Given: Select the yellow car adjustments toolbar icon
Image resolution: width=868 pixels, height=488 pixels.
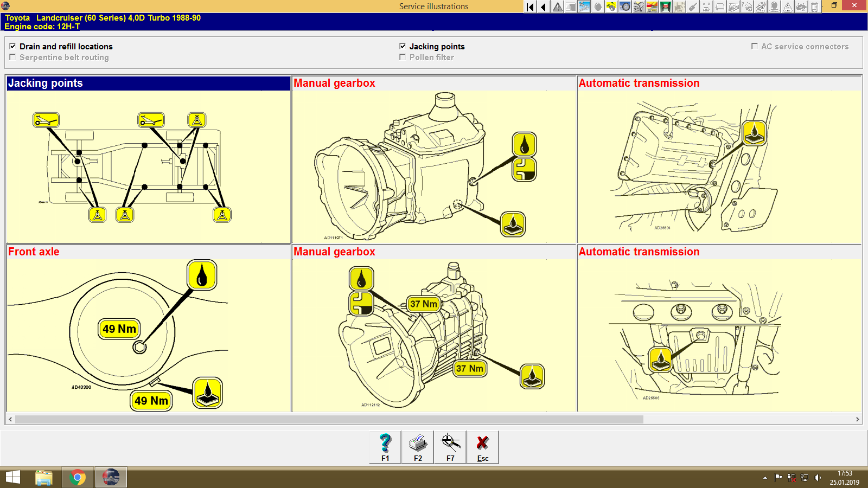Looking at the screenshot, I should coord(611,7).
